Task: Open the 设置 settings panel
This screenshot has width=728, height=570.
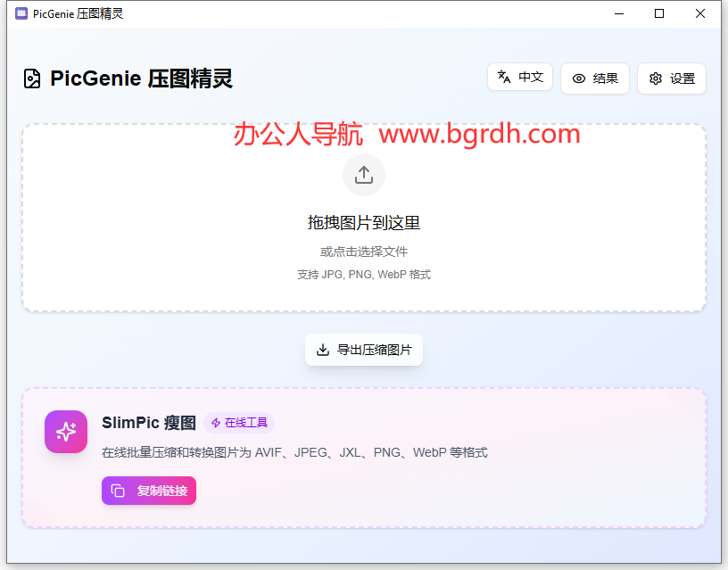Action: pyautogui.click(x=671, y=78)
